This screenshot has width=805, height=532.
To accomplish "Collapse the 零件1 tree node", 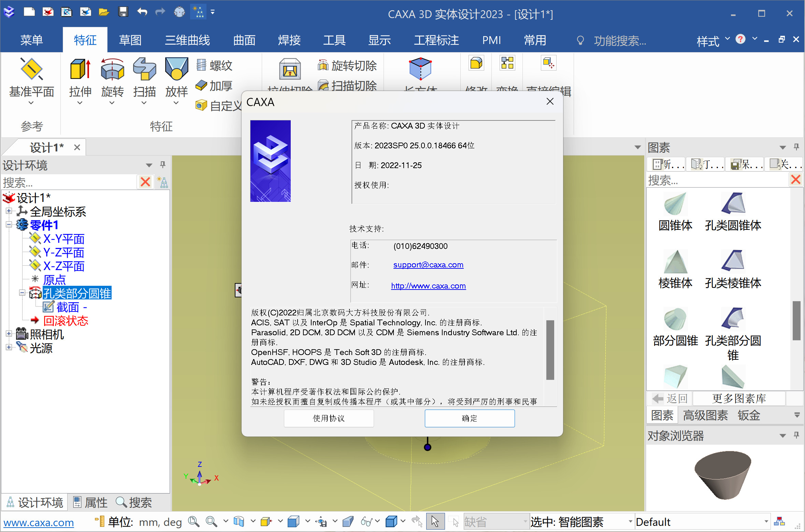I will (x=9, y=225).
